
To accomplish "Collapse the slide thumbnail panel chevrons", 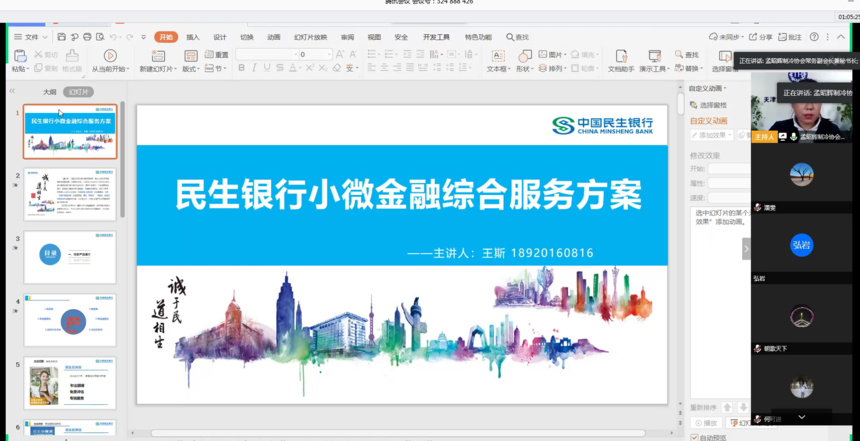I will 12,91.
